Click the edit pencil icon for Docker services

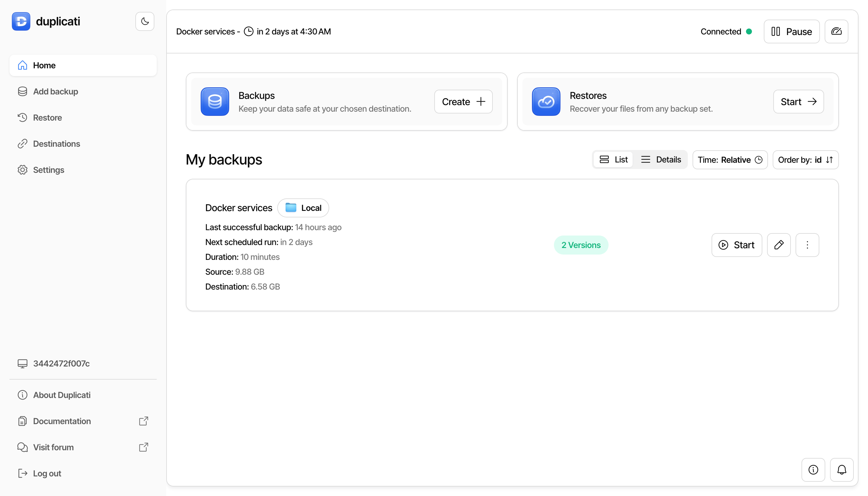point(778,245)
